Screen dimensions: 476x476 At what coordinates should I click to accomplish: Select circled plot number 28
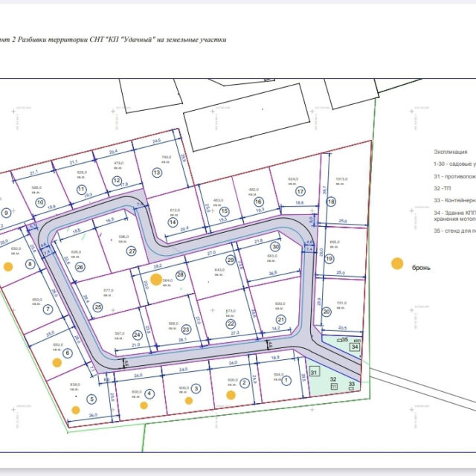click(x=180, y=275)
